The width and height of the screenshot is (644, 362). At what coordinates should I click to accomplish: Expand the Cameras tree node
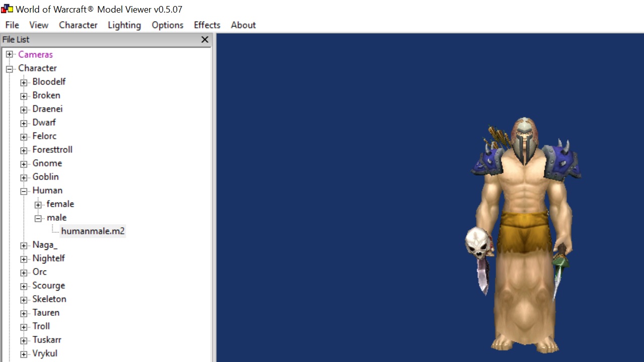click(x=10, y=54)
